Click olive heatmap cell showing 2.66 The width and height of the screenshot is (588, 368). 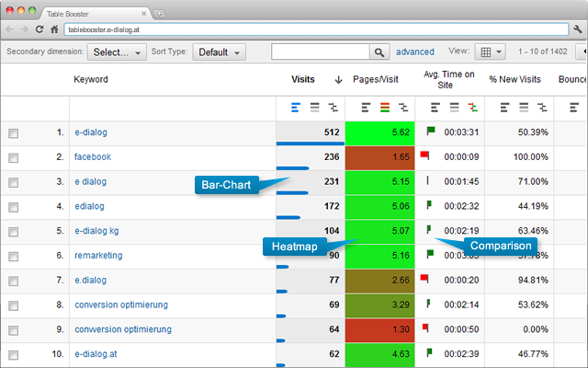click(x=379, y=281)
